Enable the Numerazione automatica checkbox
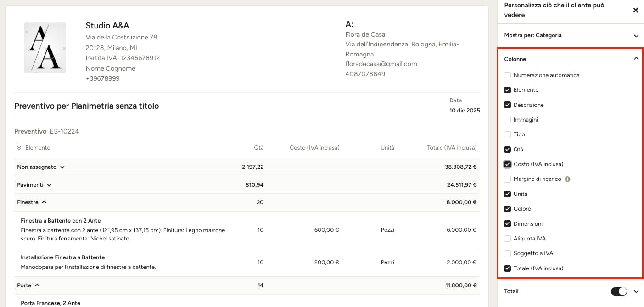 pos(507,75)
